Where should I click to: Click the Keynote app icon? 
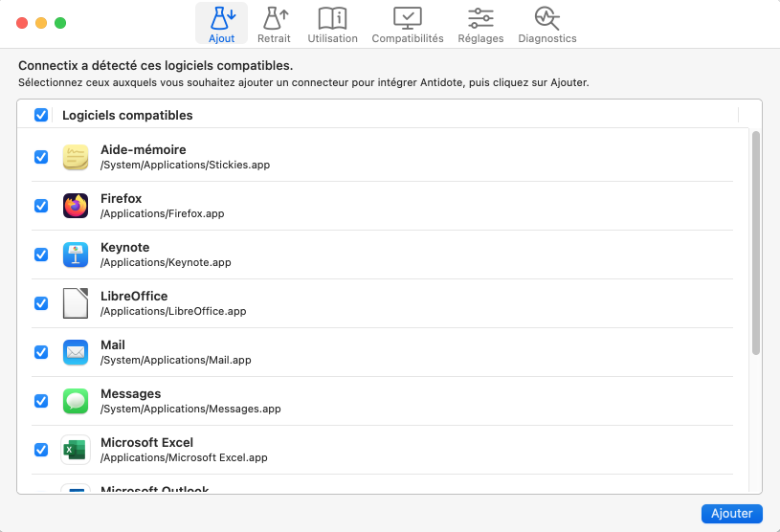[x=76, y=255]
